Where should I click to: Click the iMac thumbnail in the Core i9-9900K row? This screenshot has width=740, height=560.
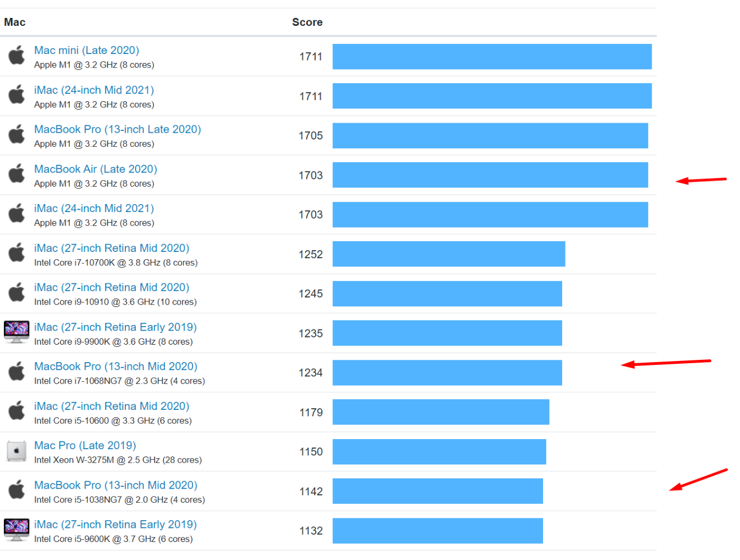(x=16, y=332)
